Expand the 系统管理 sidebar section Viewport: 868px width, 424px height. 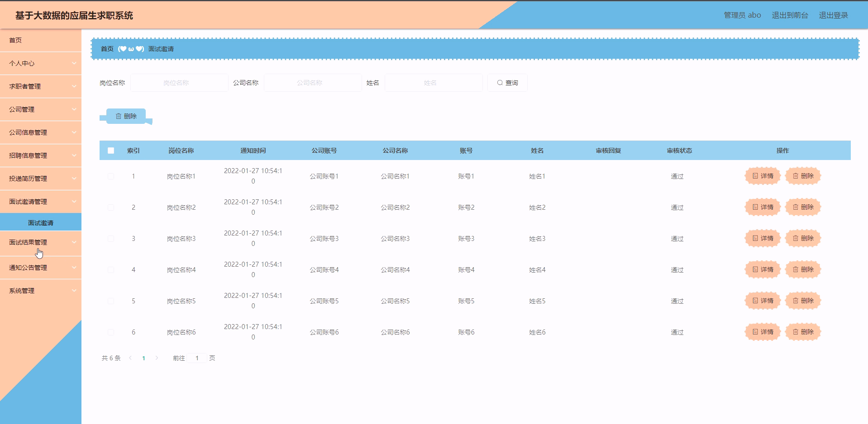point(40,291)
